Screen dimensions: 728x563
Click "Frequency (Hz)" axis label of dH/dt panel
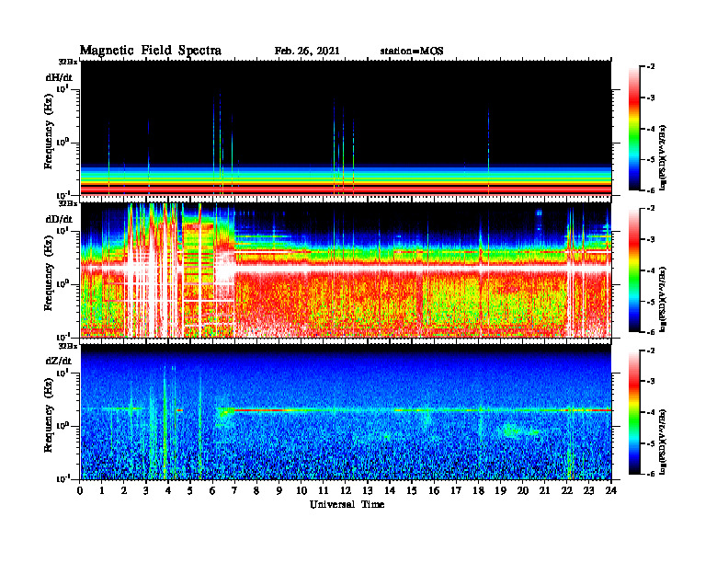coord(49,132)
